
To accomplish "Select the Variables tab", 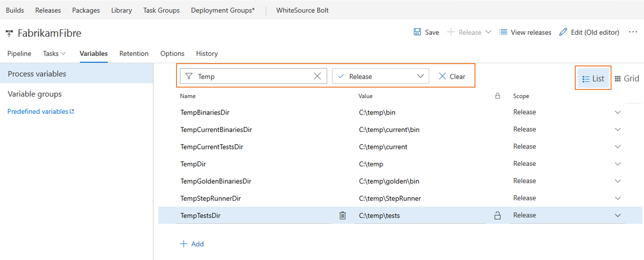I will tap(94, 53).
